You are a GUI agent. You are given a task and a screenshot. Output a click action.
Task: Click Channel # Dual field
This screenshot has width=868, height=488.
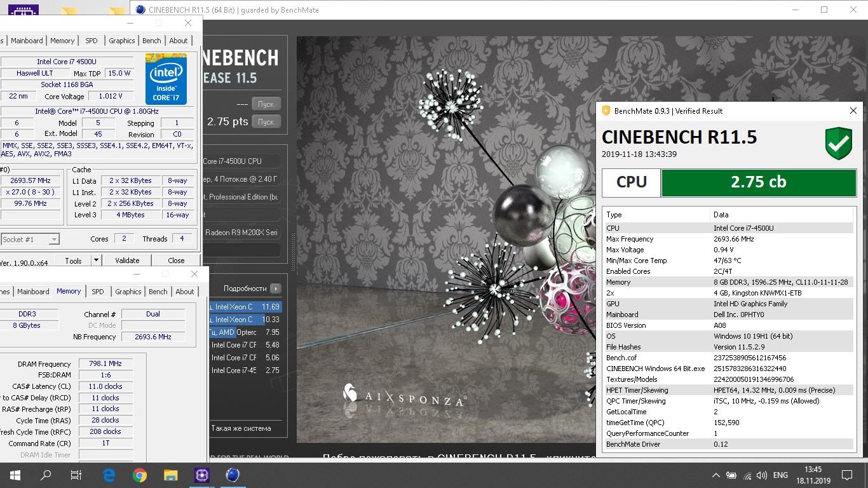click(x=153, y=314)
